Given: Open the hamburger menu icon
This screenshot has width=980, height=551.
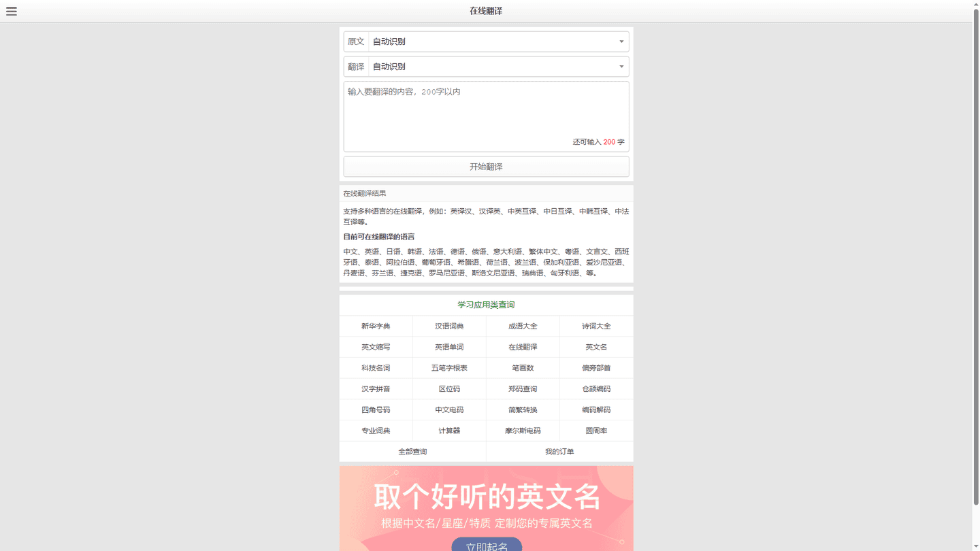Looking at the screenshot, I should click(x=12, y=11).
